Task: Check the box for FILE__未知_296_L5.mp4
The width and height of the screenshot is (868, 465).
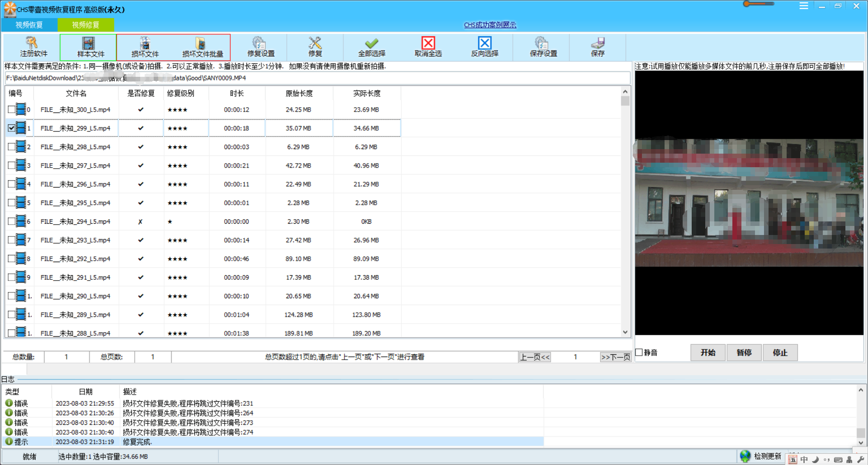Action: 11,184
